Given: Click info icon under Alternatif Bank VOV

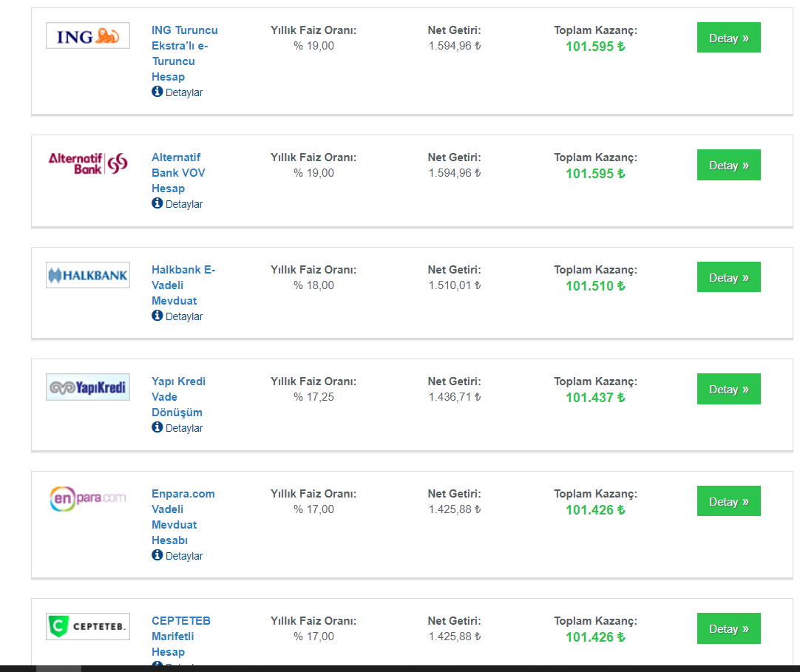Looking at the screenshot, I should [x=157, y=203].
